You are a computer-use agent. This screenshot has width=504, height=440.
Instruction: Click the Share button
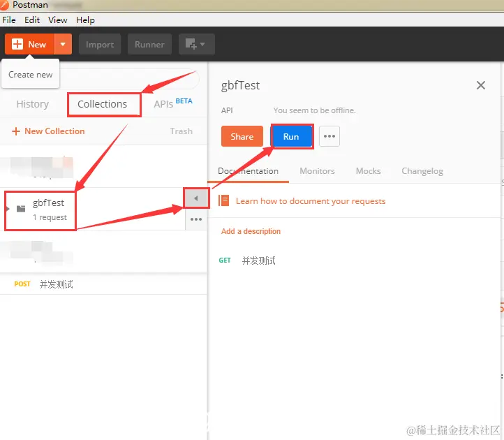click(x=242, y=136)
